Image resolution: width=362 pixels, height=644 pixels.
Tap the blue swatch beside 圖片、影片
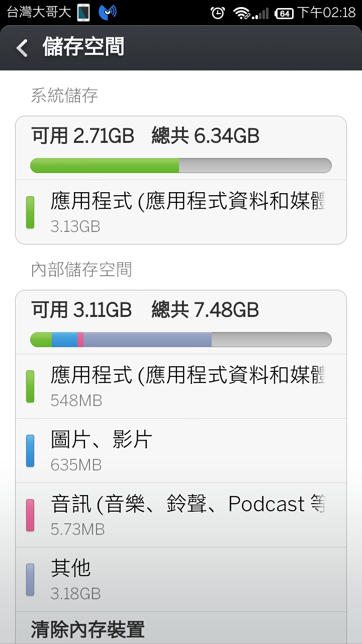pos(30,451)
